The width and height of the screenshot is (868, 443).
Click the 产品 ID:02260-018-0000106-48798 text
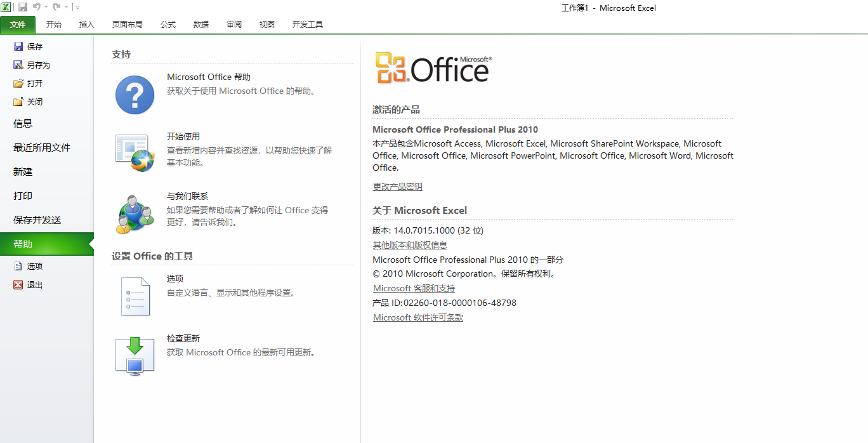click(444, 303)
